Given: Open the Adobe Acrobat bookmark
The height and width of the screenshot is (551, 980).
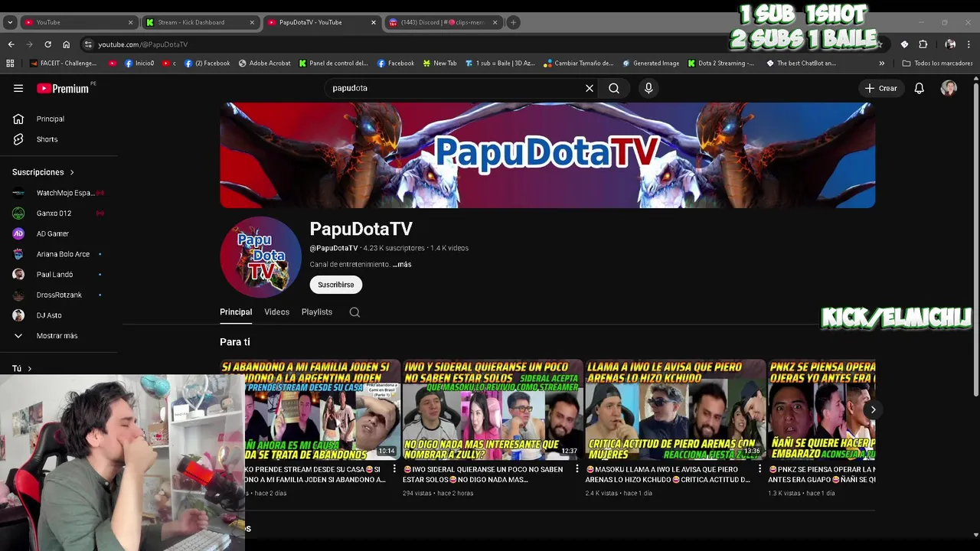Looking at the screenshot, I should (265, 64).
